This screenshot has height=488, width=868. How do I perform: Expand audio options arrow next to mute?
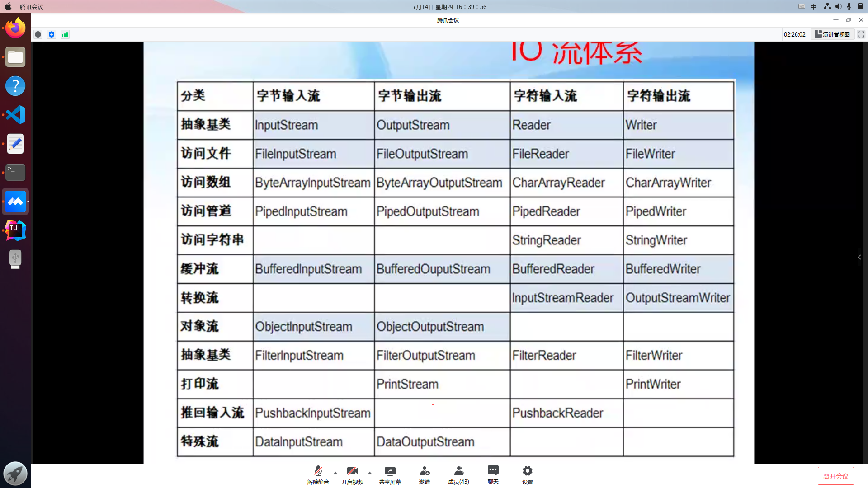pos(335,473)
